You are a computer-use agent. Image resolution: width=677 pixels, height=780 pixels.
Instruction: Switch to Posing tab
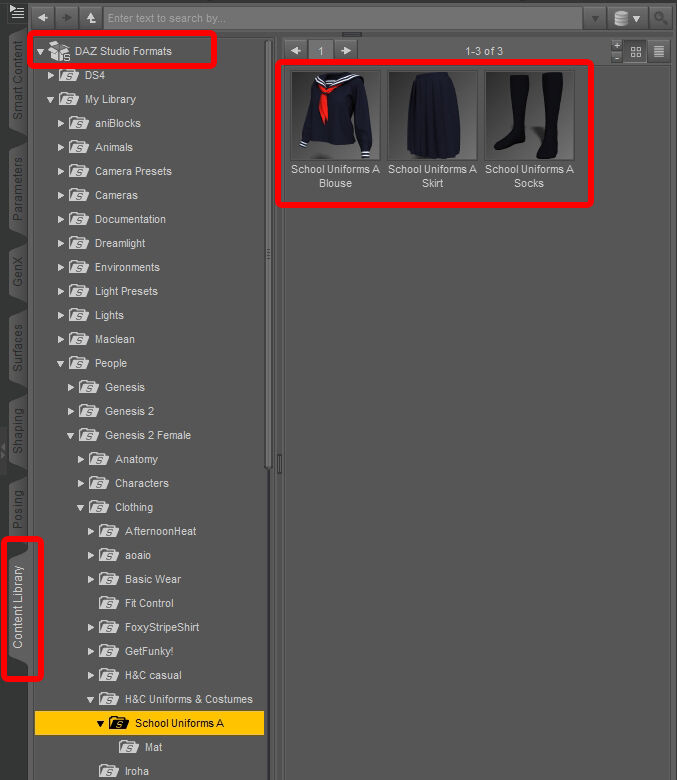point(17,509)
